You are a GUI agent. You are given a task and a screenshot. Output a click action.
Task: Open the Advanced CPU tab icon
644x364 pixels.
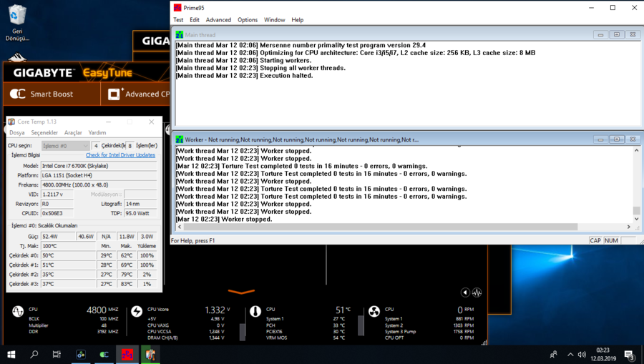[x=114, y=94]
